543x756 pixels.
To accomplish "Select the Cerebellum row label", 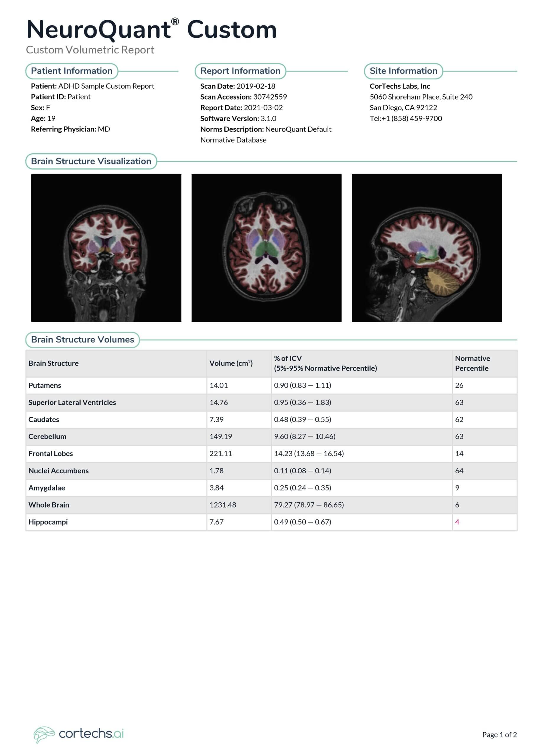I will (47, 436).
